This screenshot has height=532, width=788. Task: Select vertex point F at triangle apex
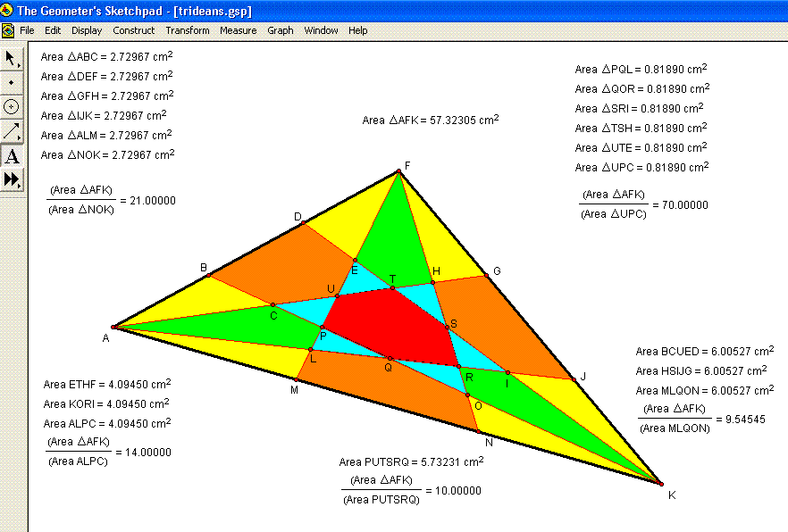[x=399, y=171]
